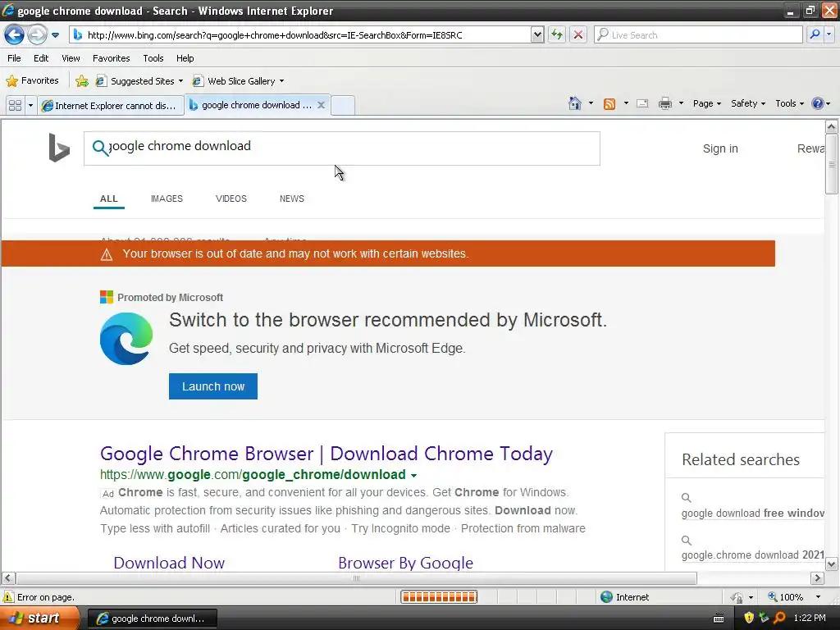Open 'Google Chrome Browser | Download Chrome Today' result

click(326, 454)
